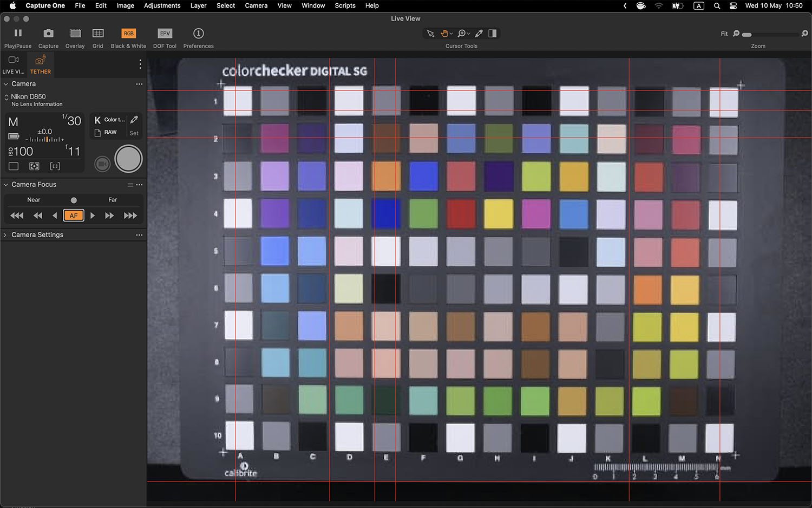Collapse the Camera Focus panel
Screen dimensions: 812x508
tap(6, 185)
